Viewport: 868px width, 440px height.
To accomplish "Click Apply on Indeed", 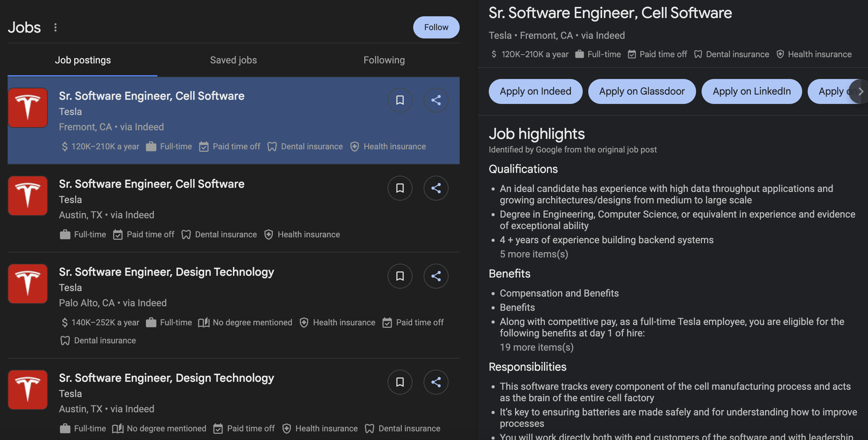I will point(536,91).
